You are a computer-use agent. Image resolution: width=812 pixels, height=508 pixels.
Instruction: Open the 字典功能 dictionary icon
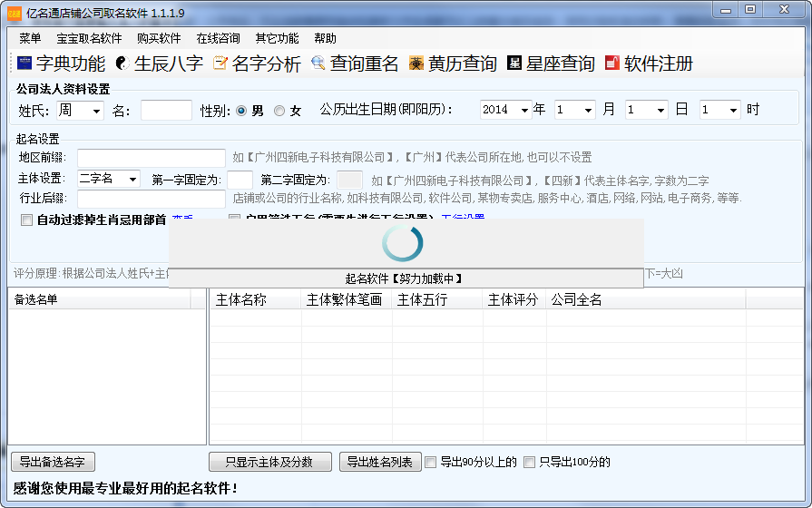pos(24,63)
